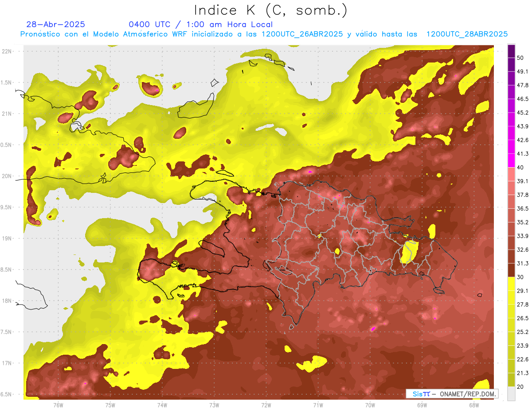Click the '50' colorbar label
Image resolution: width=532 pixels, height=411 pixels.
[521, 58]
